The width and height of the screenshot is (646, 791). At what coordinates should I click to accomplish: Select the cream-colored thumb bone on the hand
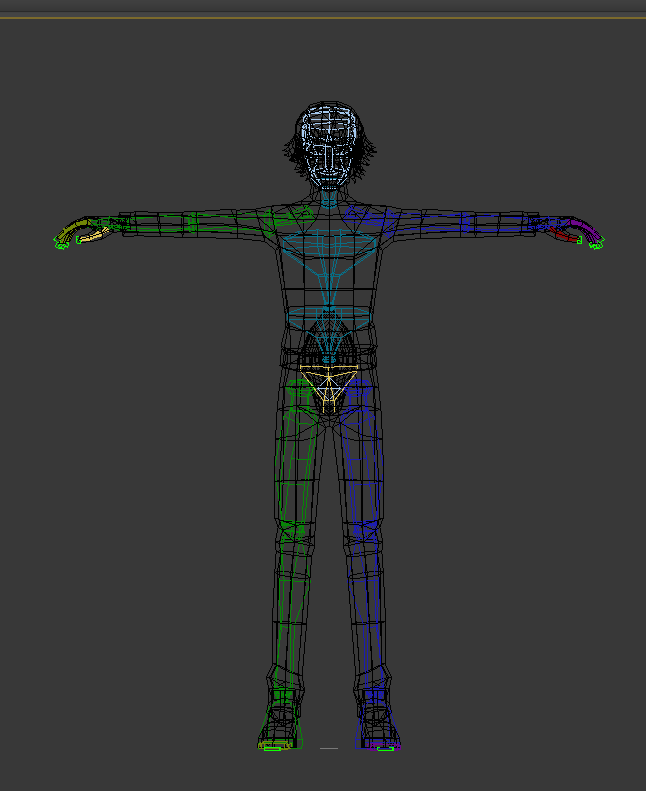point(93,235)
